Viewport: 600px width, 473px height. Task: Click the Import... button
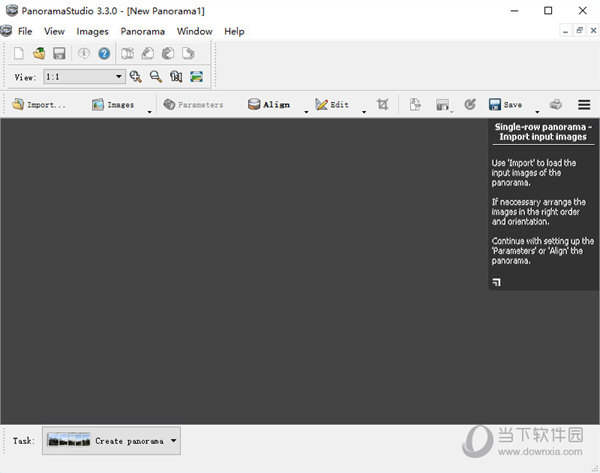39,104
